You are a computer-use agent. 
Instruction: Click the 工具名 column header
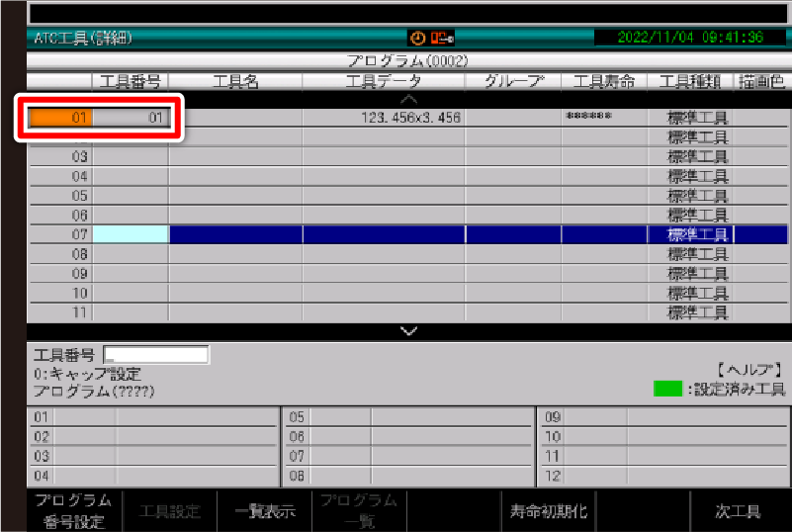click(235, 82)
